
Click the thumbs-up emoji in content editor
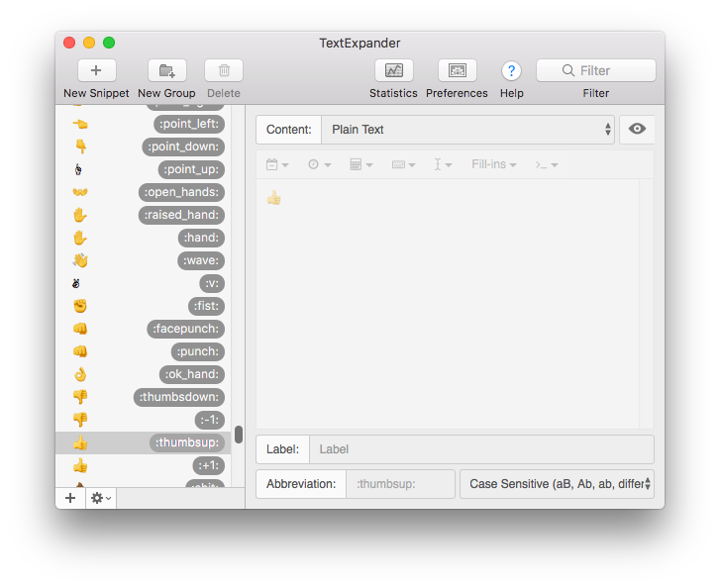coord(274,198)
